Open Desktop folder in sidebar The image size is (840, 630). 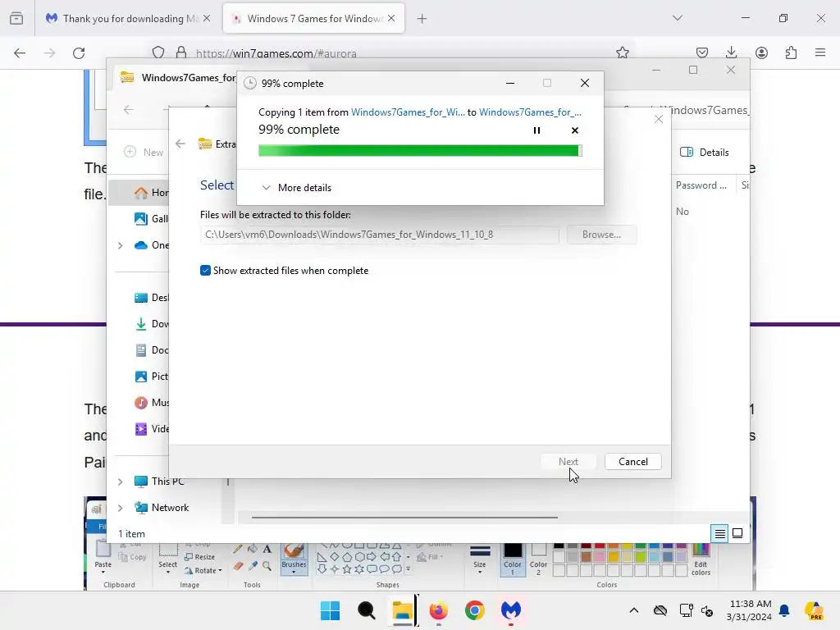152,297
